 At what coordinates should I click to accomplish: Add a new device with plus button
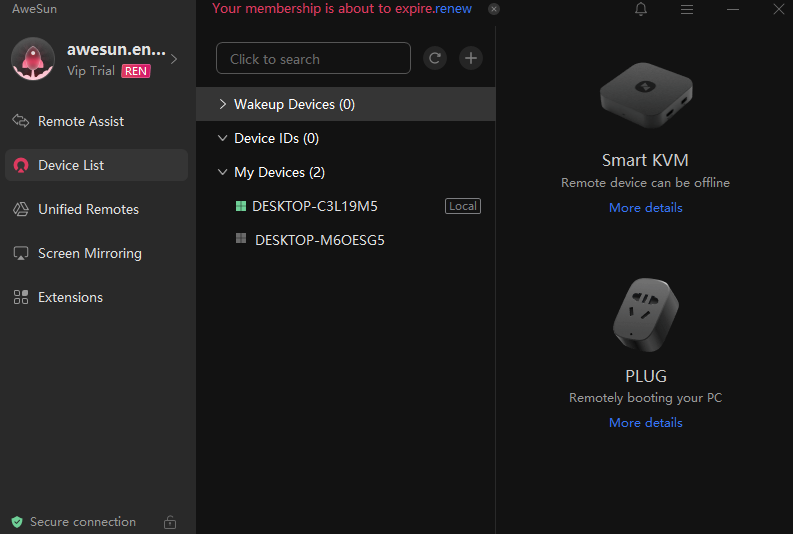point(471,58)
